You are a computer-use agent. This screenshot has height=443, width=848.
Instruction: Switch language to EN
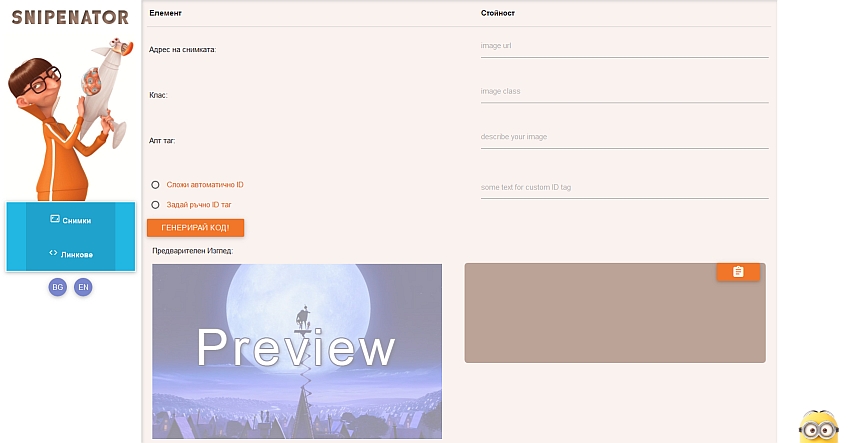coord(83,287)
